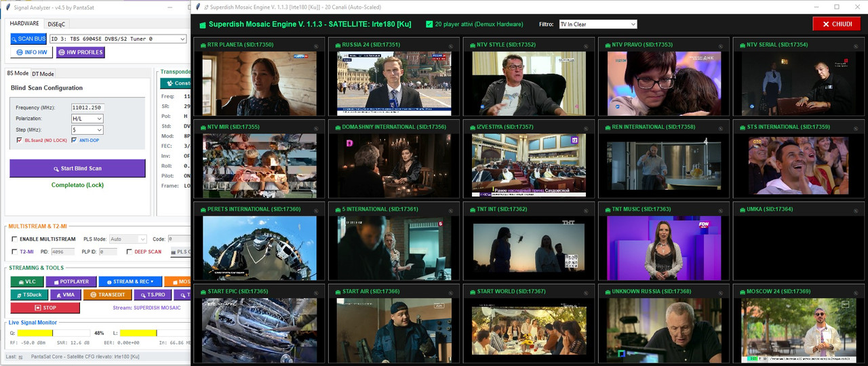Click the PLP ID input field
This screenshot has height=366, width=868.
pyautogui.click(x=108, y=251)
